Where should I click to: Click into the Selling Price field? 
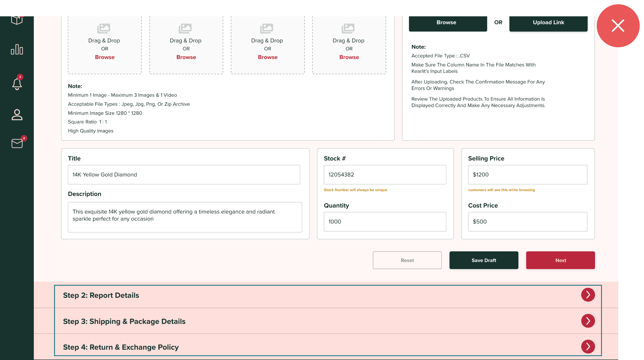(527, 175)
